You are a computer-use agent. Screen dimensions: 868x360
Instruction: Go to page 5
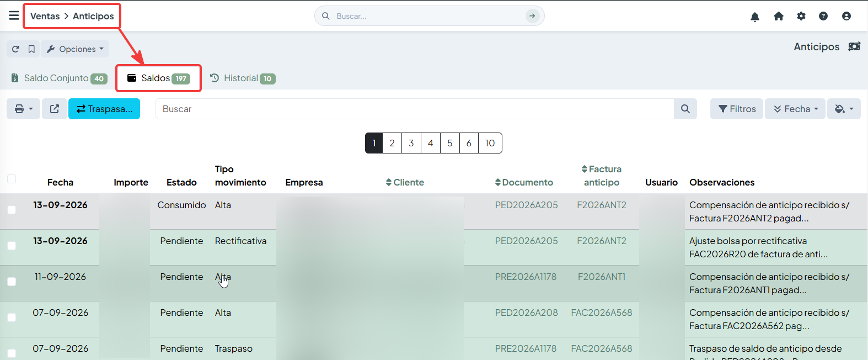450,143
